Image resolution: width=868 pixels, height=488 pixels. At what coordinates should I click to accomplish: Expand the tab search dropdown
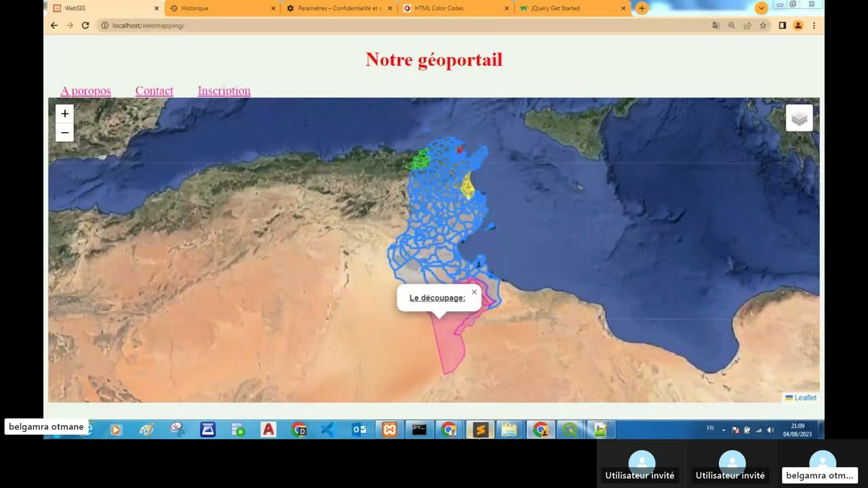point(762,8)
